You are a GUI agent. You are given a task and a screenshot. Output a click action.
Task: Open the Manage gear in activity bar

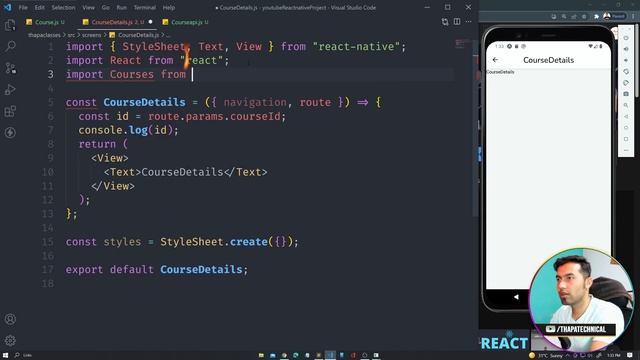[x=10, y=340]
